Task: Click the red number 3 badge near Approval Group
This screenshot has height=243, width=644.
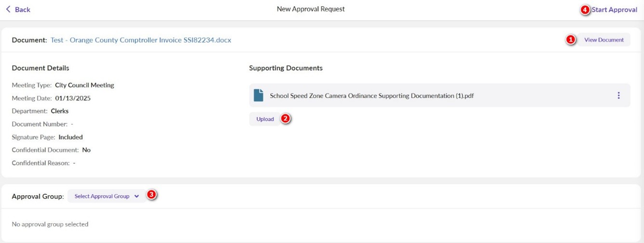Action: pos(152,195)
